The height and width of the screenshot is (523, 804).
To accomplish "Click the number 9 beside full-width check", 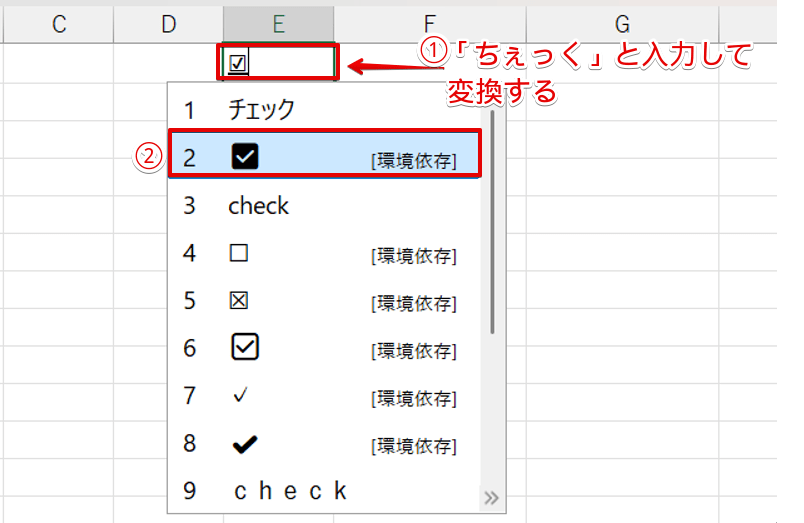I will coord(190,491).
